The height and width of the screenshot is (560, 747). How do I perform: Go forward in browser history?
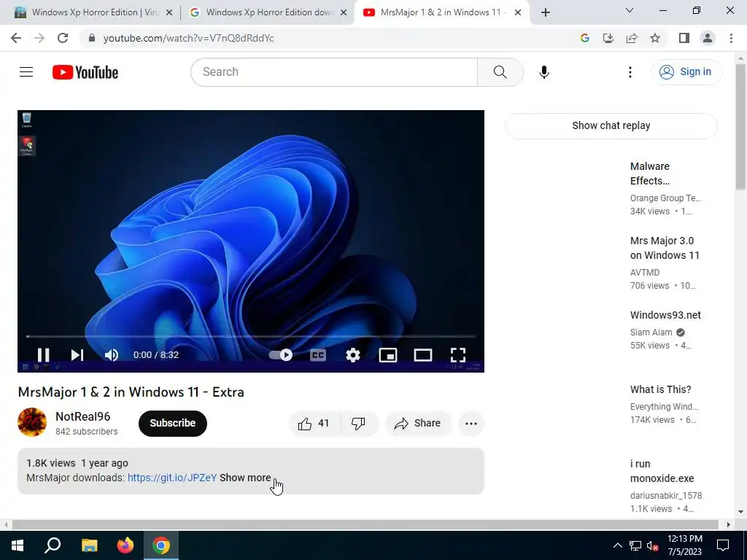point(39,38)
